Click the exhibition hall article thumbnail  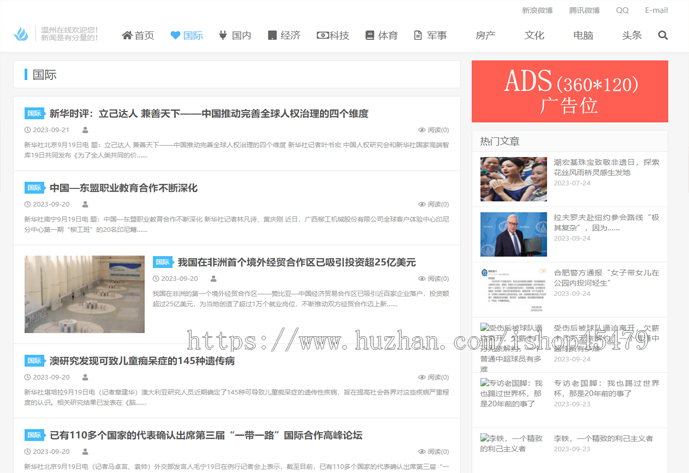84,294
